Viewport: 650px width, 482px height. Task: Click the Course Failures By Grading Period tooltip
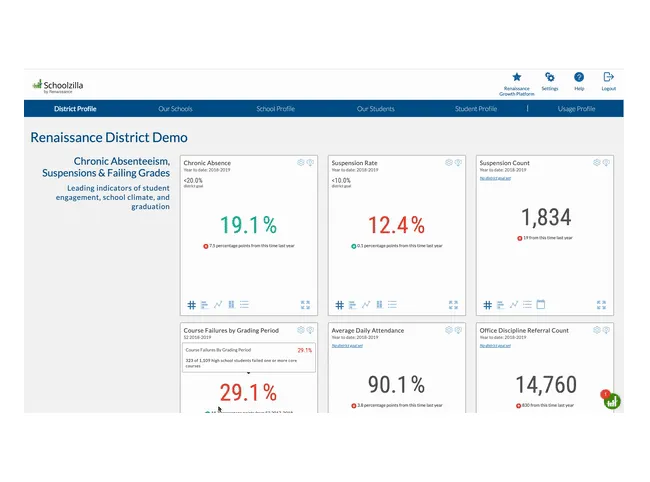[249, 357]
